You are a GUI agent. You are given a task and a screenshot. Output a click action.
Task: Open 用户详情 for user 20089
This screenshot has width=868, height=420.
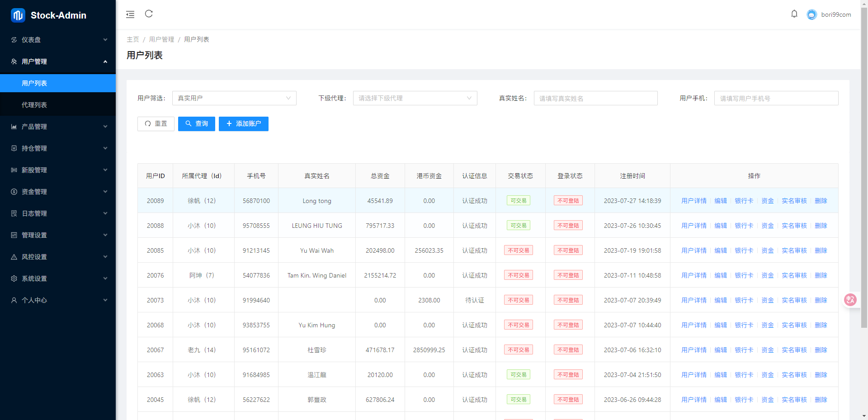[x=694, y=201]
